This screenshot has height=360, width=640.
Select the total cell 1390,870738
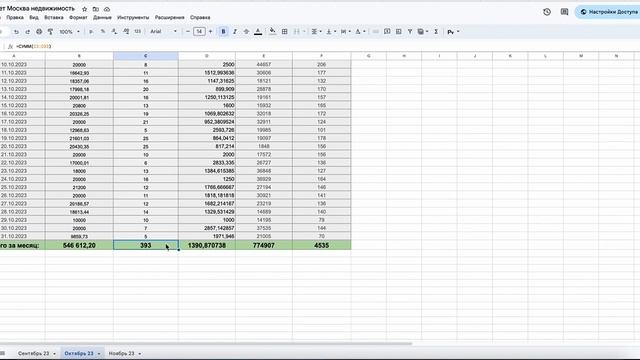[207, 245]
